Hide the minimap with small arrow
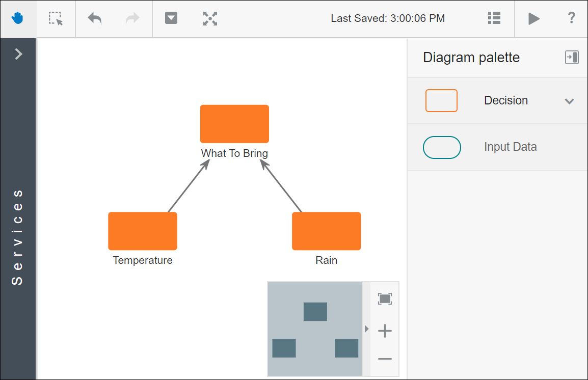588x380 pixels. point(366,329)
